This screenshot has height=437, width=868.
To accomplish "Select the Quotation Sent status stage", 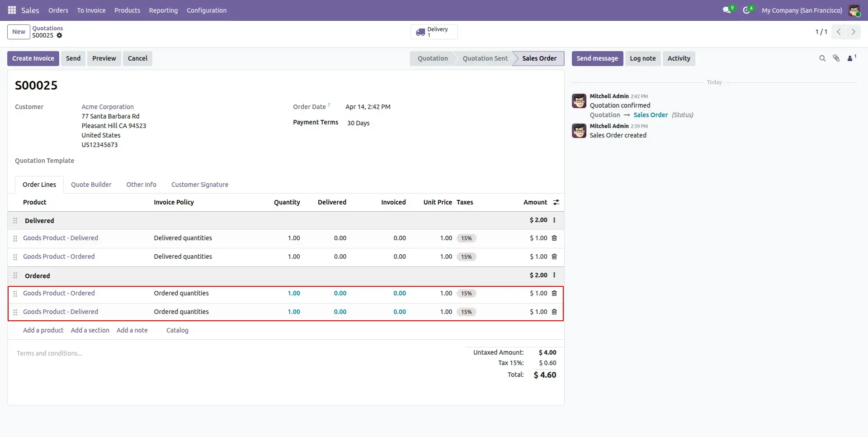I will pos(485,58).
